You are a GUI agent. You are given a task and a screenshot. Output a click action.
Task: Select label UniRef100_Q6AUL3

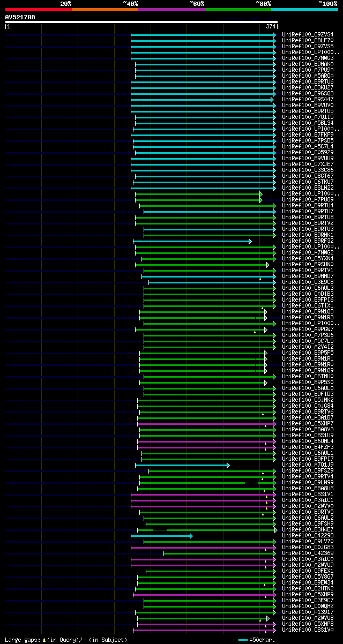coord(308,288)
